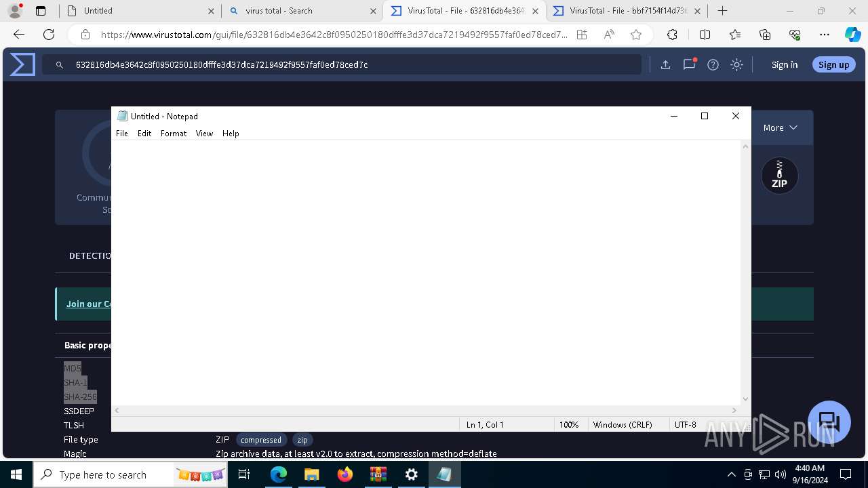868x488 pixels.
Task: Click VirusTotal hash search field
Action: 342,64
